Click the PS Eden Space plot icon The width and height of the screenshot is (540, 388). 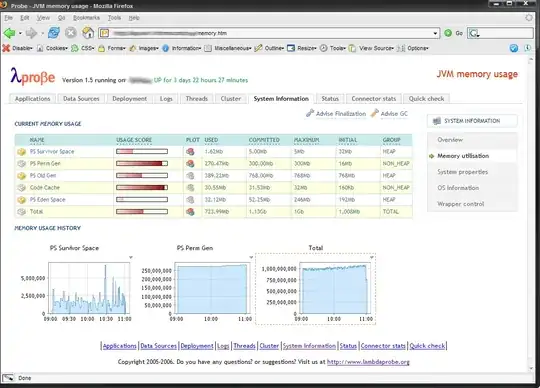click(x=190, y=200)
